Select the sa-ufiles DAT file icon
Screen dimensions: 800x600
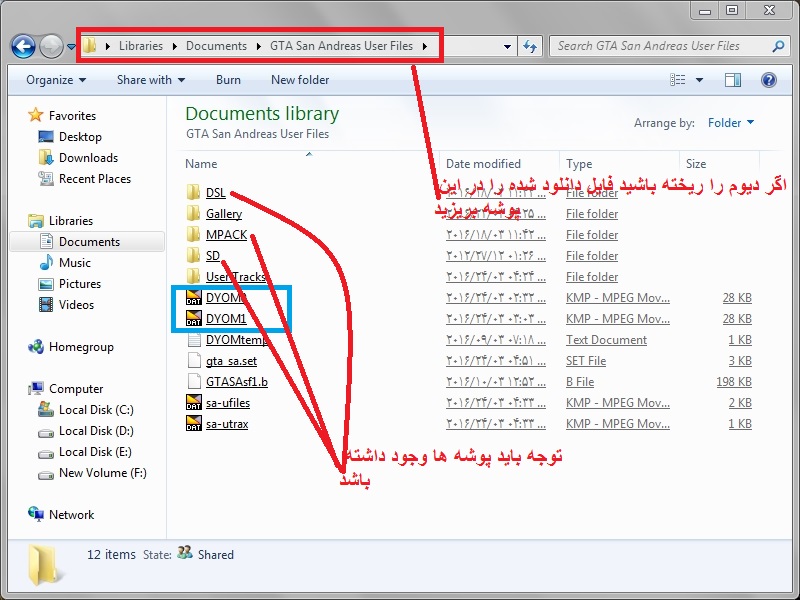coord(194,403)
